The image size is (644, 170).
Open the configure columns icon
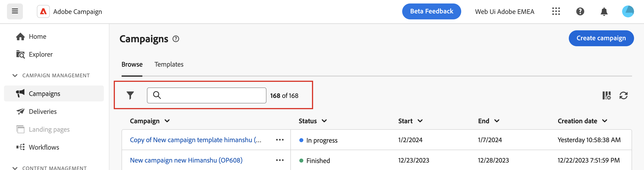606,95
